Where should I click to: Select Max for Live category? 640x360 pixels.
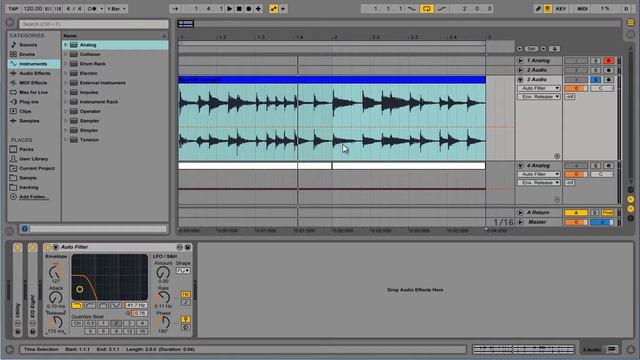(33, 93)
